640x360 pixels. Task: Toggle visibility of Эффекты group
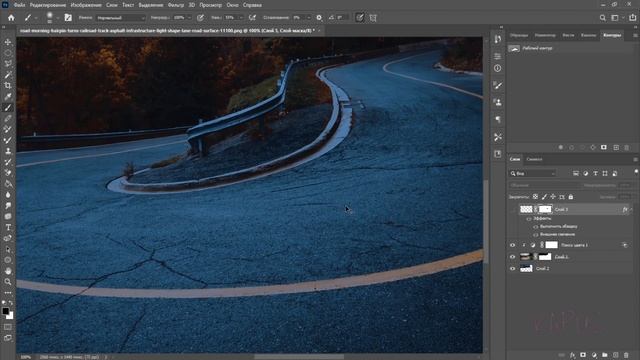(529, 219)
